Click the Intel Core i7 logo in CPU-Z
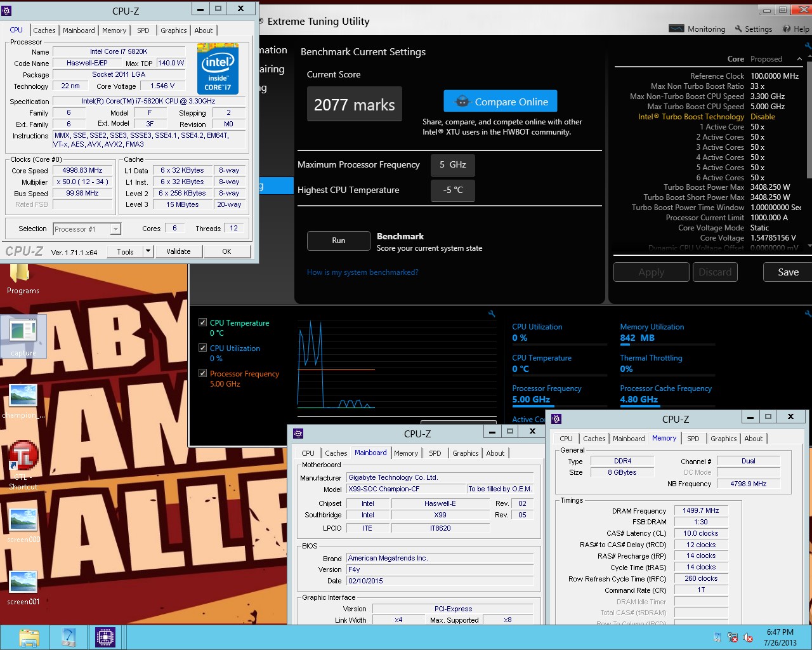This screenshot has width=812, height=650. (218, 69)
